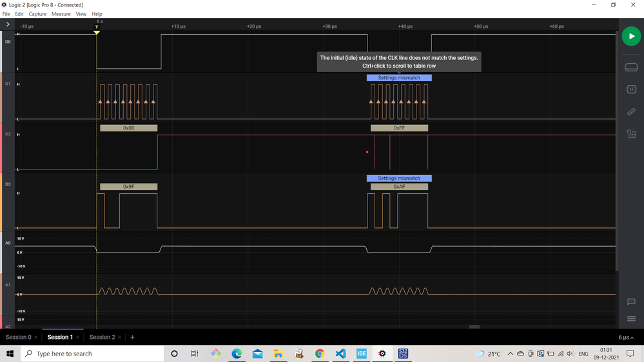Open Task View in taskbar
The width and height of the screenshot is (644, 362).
pyautogui.click(x=194, y=354)
